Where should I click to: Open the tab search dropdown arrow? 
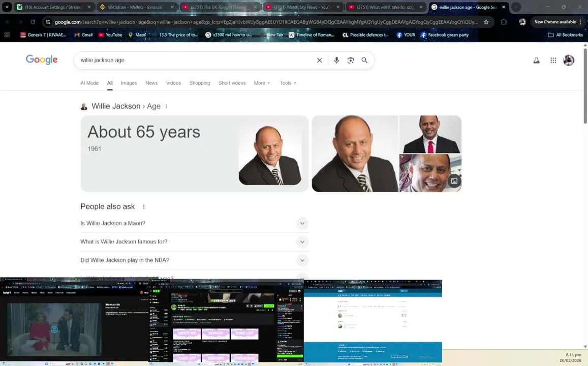[7, 7]
